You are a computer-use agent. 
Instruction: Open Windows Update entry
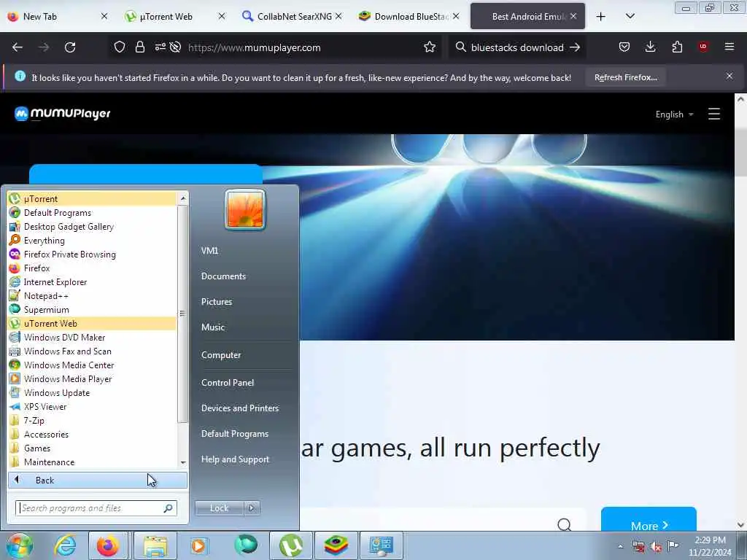pyautogui.click(x=92, y=392)
